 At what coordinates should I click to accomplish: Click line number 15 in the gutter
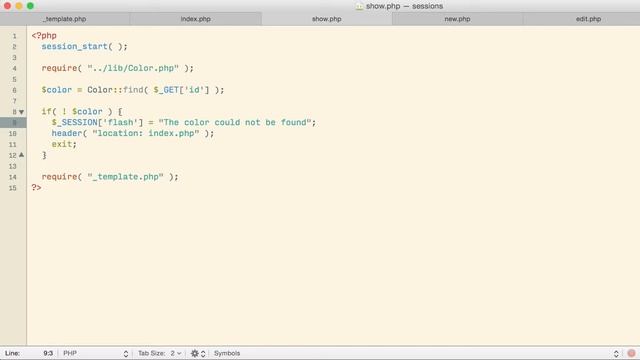13,188
